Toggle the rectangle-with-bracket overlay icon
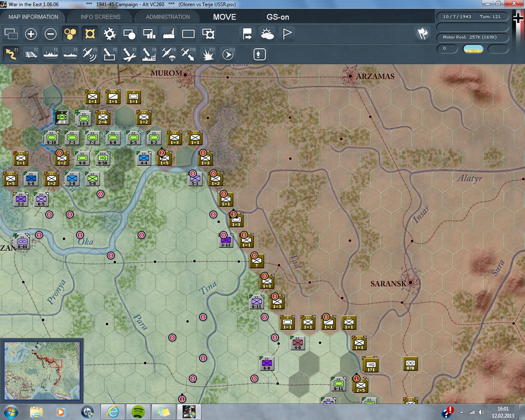Image resolution: width=525 pixels, height=420 pixels. (208, 34)
